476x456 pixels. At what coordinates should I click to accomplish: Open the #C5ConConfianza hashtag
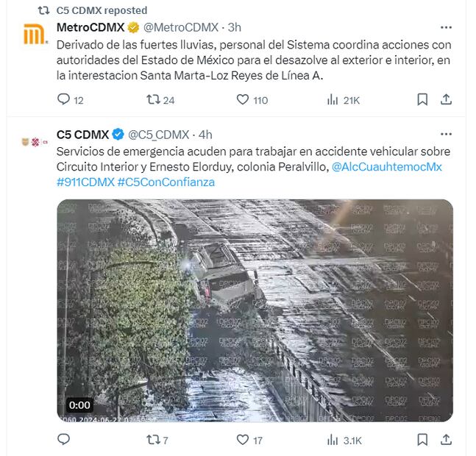point(166,182)
